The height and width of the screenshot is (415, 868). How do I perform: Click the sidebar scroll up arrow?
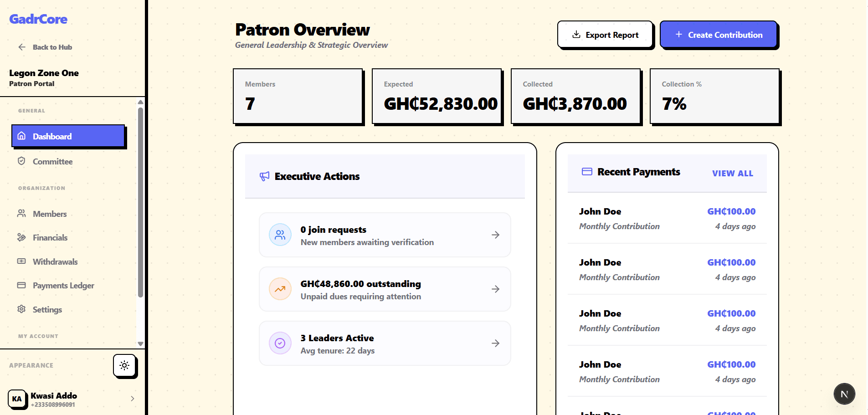(x=140, y=102)
